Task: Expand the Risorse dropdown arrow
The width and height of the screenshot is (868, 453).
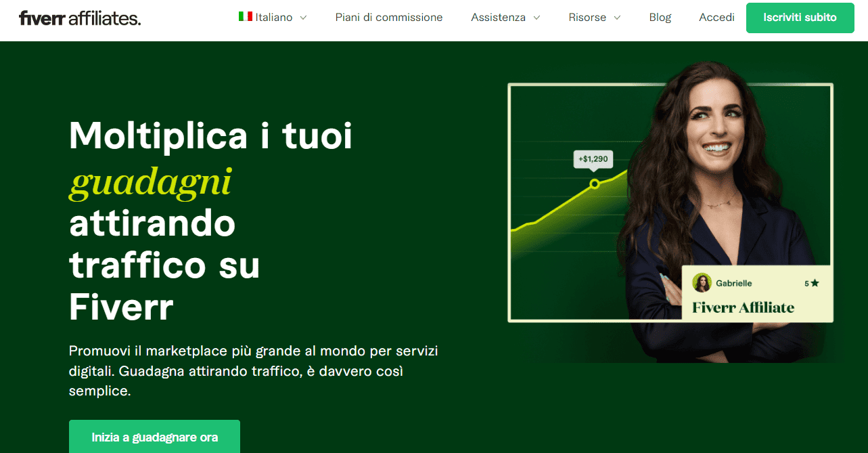Action: (617, 18)
